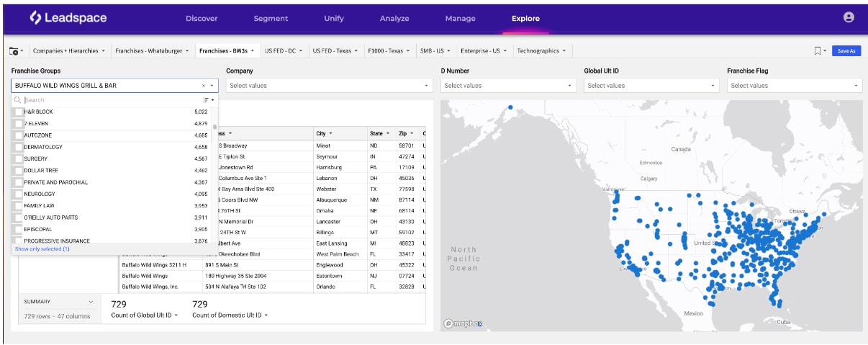Collapse the SUMMARY section chevron
Image resolution: width=868 pixels, height=345 pixels.
[x=91, y=302]
